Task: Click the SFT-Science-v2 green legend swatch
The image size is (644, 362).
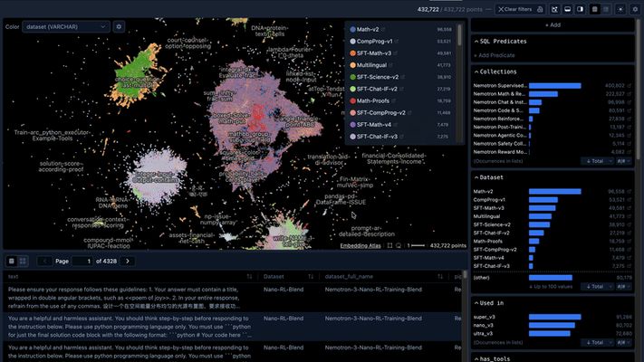Action: tap(353, 77)
